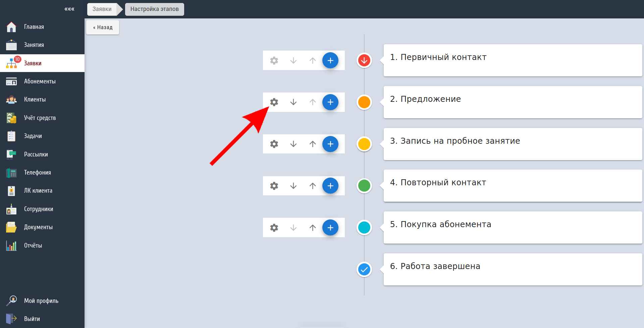Move Повторный контакт stage down
The height and width of the screenshot is (328, 644).
pos(293,186)
